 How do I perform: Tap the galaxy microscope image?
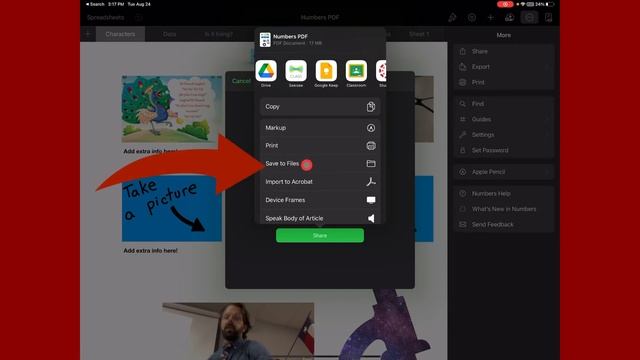tap(383, 325)
